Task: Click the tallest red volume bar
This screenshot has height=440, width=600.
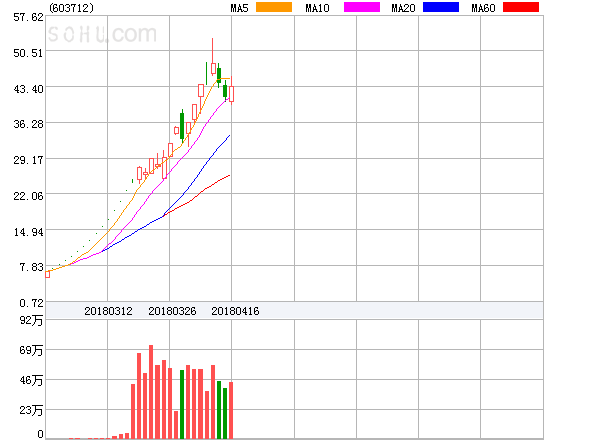Action: pos(151,392)
